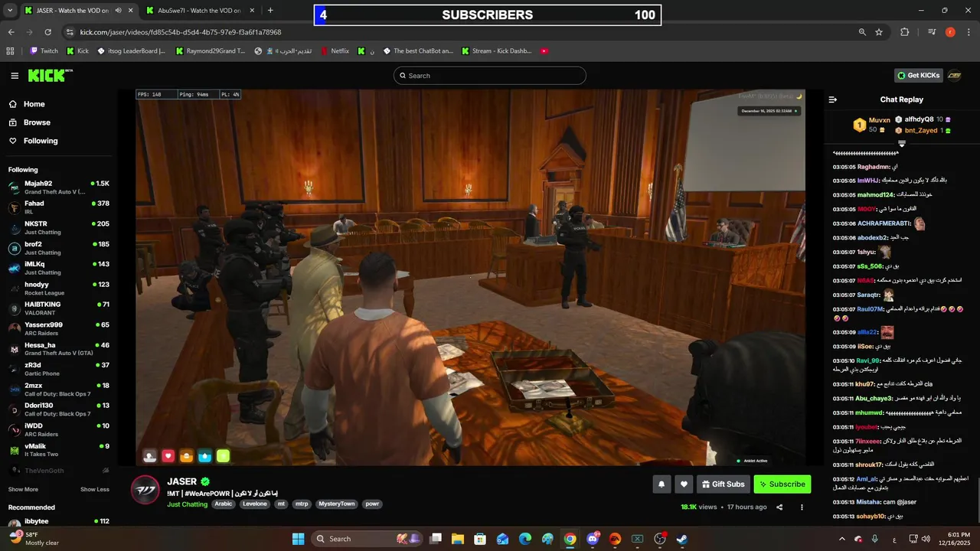This screenshot has height=551, width=980.
Task: Click the Subscribe button
Action: [x=782, y=484]
